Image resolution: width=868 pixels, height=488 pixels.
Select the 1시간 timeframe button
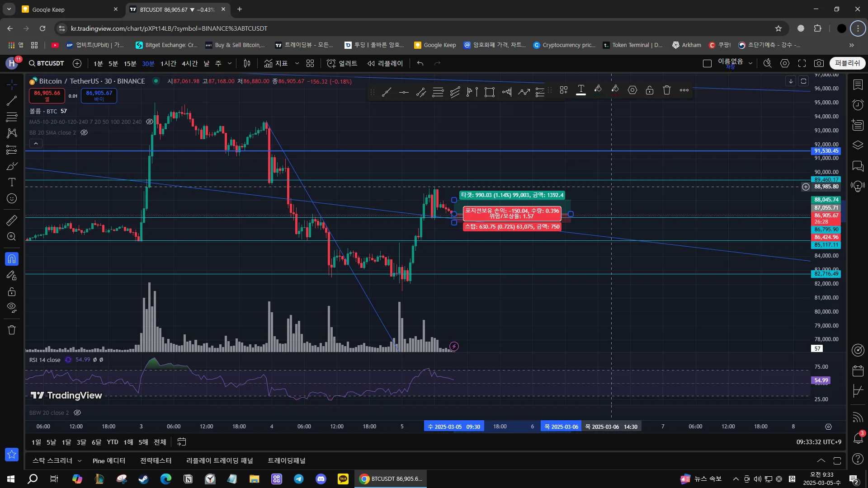[x=168, y=63]
